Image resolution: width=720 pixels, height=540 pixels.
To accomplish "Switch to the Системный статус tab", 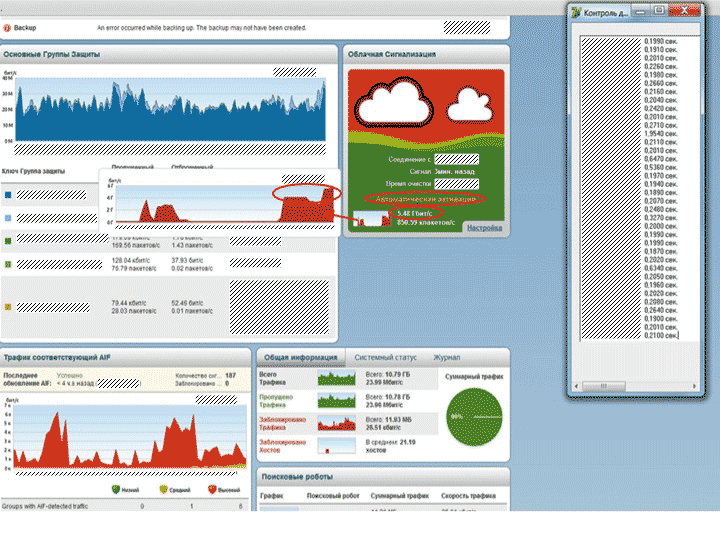I will point(385,357).
